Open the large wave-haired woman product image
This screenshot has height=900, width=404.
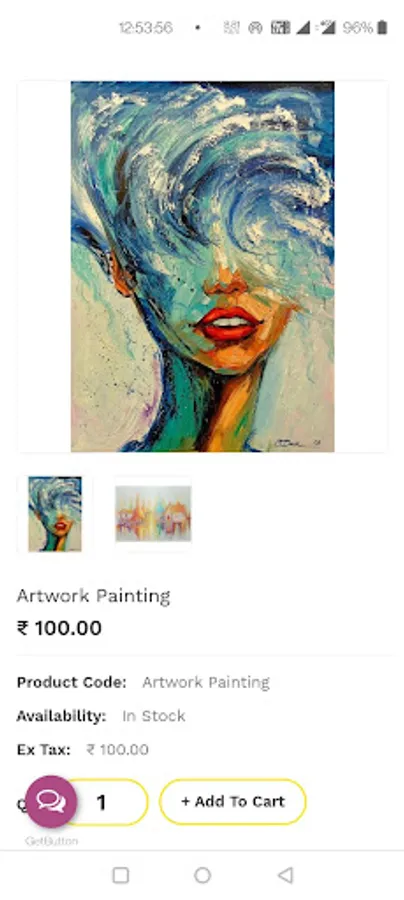(203, 266)
